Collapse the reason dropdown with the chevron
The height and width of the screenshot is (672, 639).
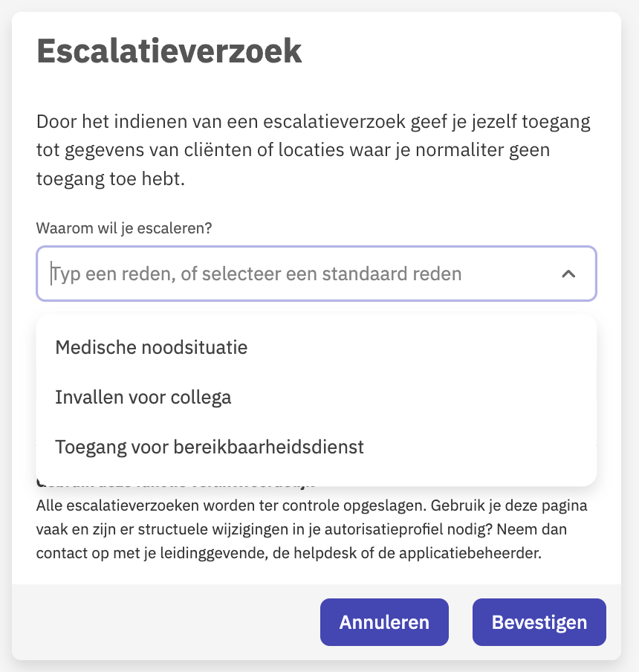pos(568,274)
